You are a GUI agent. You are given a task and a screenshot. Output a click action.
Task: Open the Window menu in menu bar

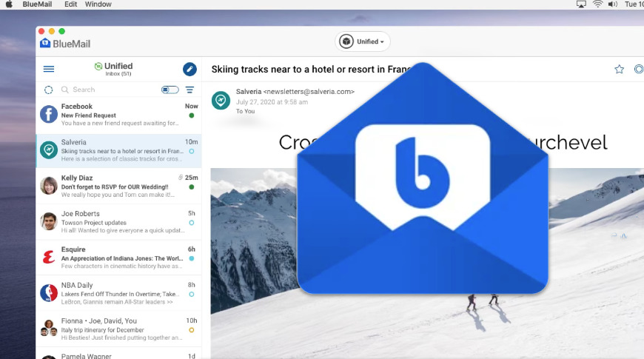(98, 4)
